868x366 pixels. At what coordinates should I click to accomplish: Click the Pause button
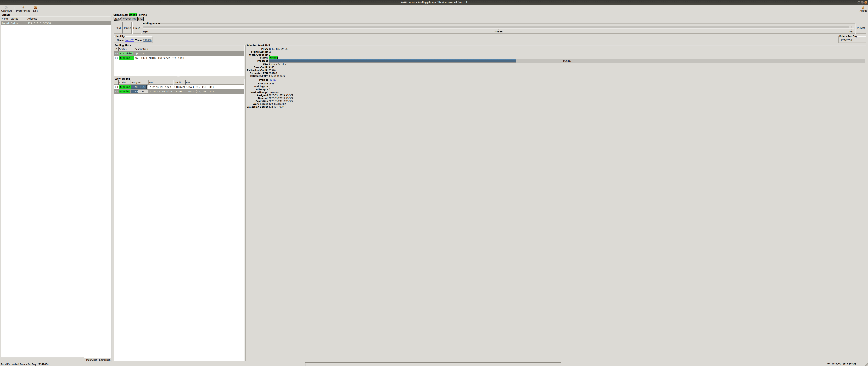pos(127,28)
